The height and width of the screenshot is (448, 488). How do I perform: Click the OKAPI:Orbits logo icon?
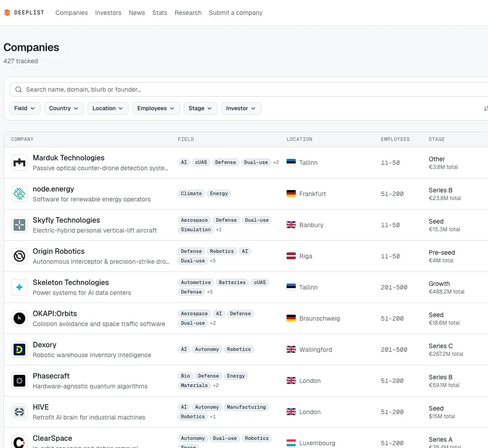(19, 318)
